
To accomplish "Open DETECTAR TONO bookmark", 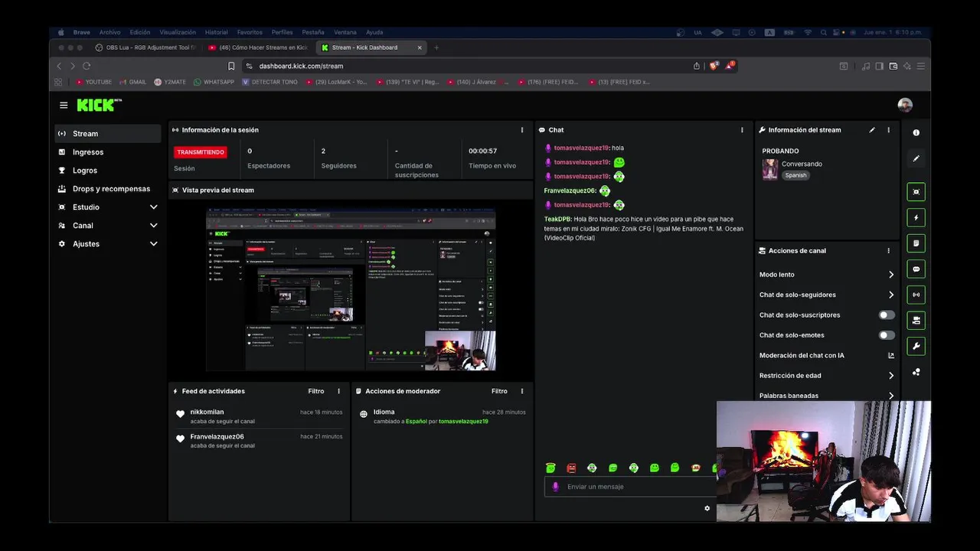I will point(270,82).
